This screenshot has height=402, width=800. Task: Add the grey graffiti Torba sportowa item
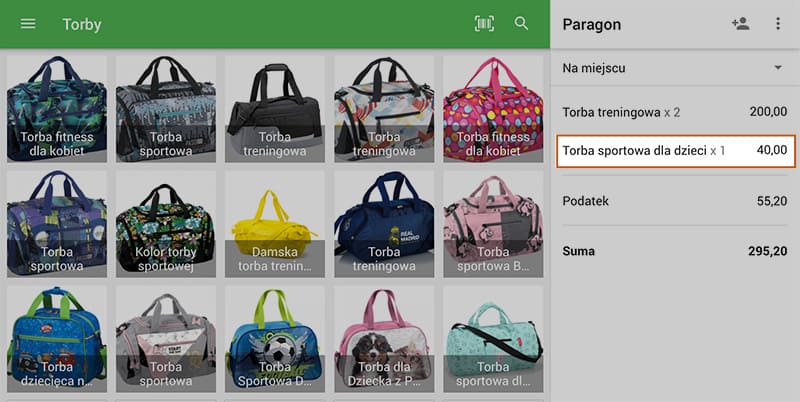166,109
